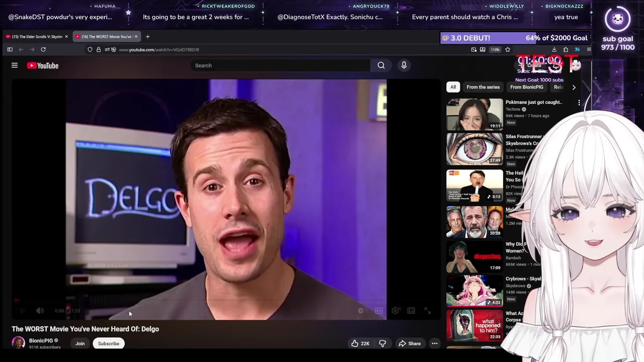Image resolution: width=644 pixels, height=362 pixels.
Task: Go forward with the browser forward arrow
Action: pyautogui.click(x=32, y=49)
